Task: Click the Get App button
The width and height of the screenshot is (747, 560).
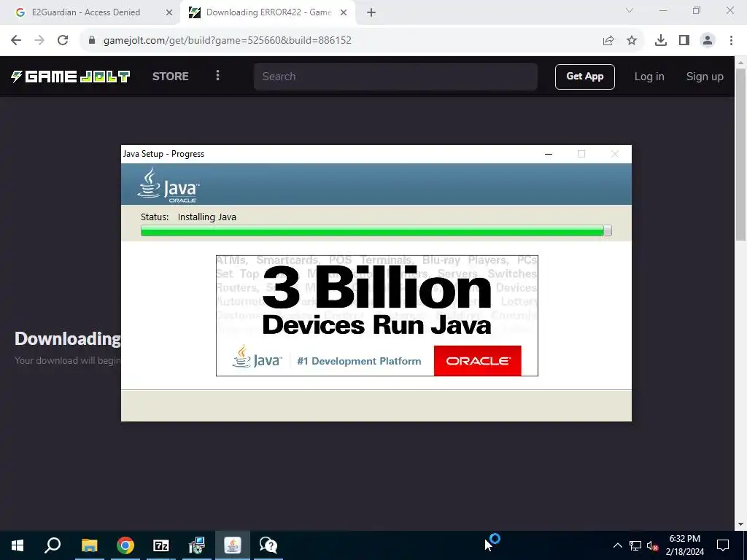Action: pyautogui.click(x=584, y=77)
